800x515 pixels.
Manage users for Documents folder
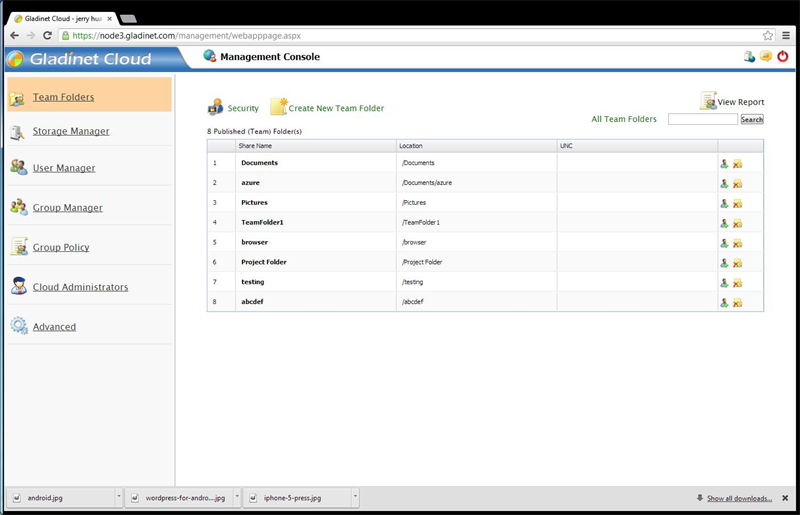click(724, 164)
